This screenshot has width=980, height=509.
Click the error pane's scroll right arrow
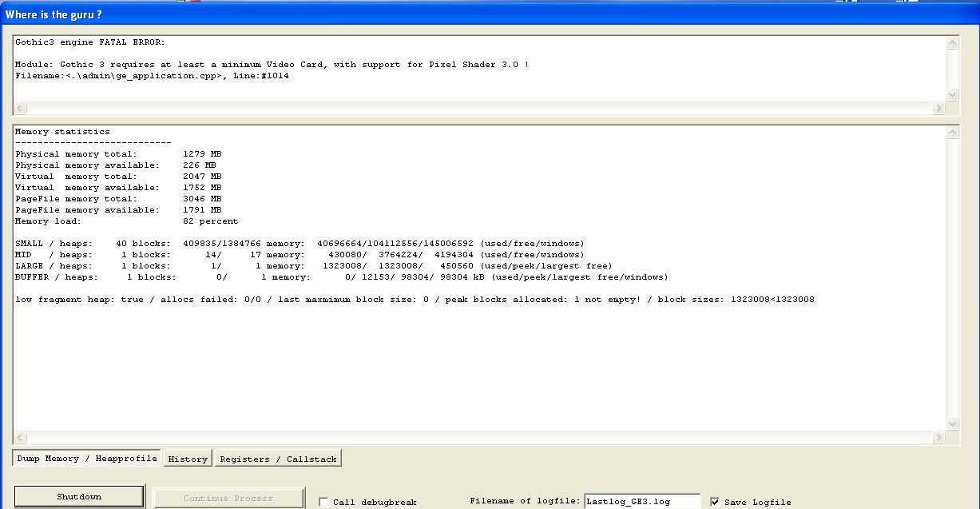coord(938,108)
